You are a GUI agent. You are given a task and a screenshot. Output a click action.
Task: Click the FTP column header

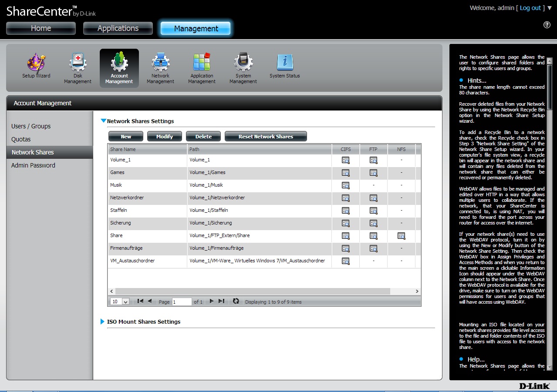(373, 149)
